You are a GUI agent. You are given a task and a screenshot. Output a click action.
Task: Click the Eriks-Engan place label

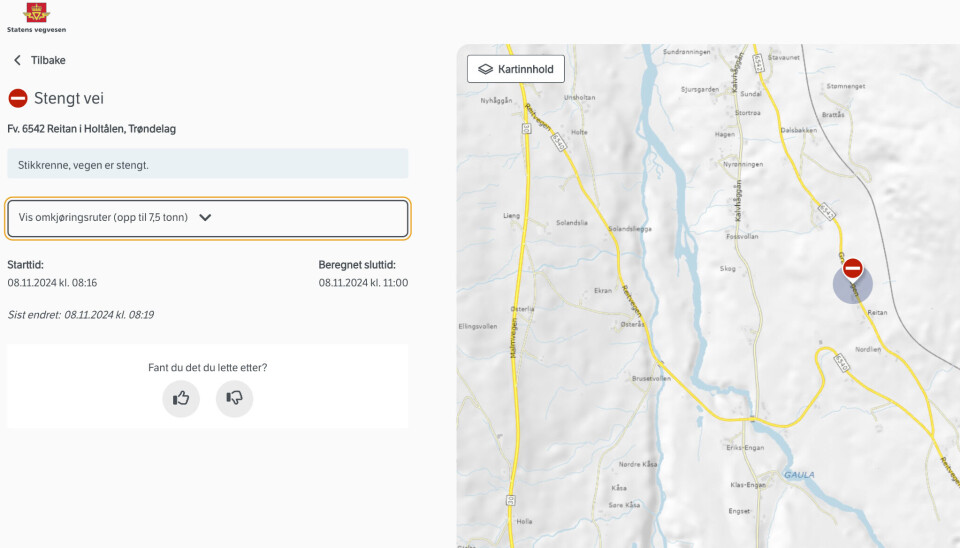click(x=745, y=448)
